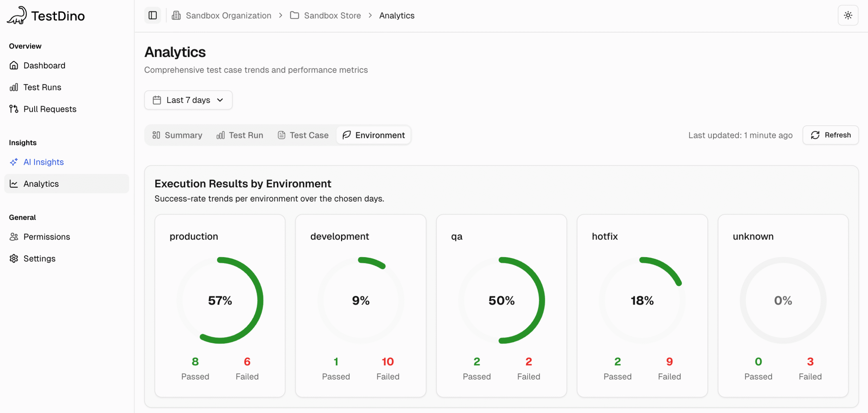Viewport: 868px width, 413px height.
Task: Click the Settings gear icon
Action: 14,258
